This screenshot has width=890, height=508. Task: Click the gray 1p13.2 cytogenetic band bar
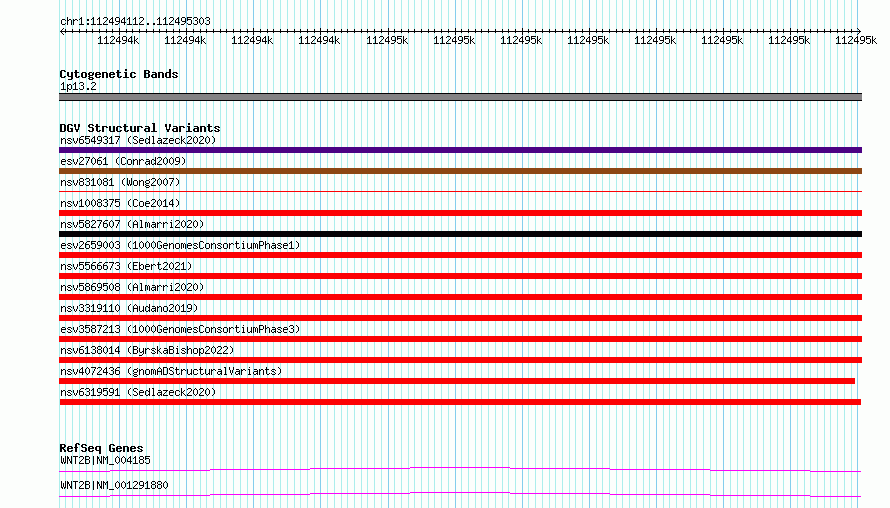(460, 97)
